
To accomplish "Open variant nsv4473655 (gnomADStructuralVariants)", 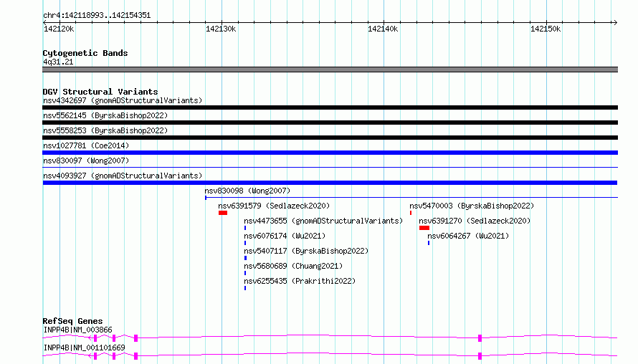I will pyautogui.click(x=323, y=221).
